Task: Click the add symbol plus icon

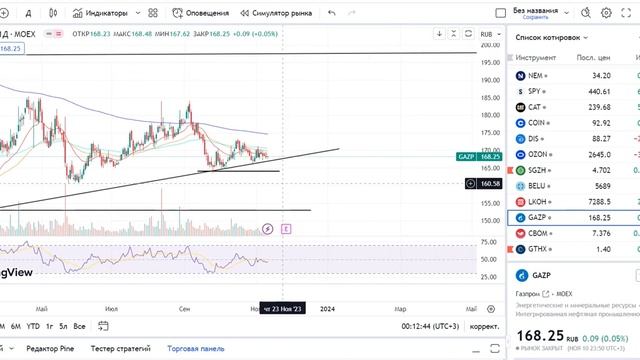Action: [4, 13]
